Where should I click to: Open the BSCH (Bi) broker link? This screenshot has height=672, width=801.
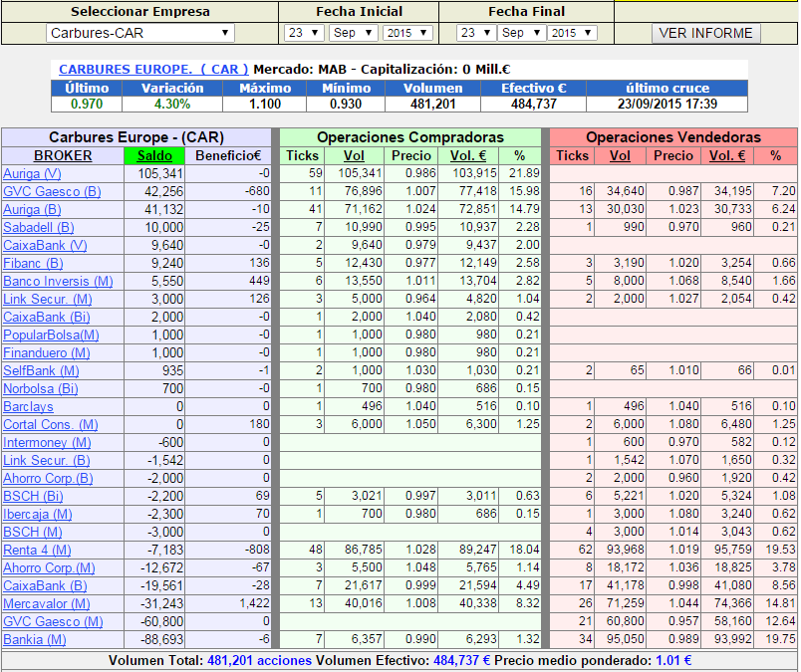[33, 497]
